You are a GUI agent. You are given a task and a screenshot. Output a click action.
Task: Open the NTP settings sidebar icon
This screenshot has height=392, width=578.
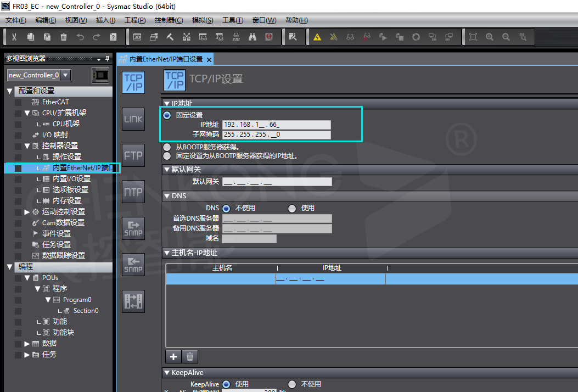(133, 192)
